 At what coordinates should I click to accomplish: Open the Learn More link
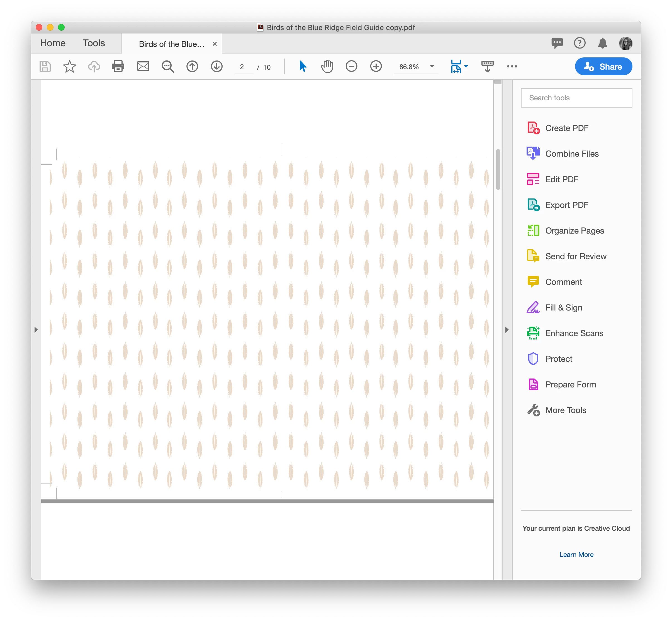tap(576, 554)
